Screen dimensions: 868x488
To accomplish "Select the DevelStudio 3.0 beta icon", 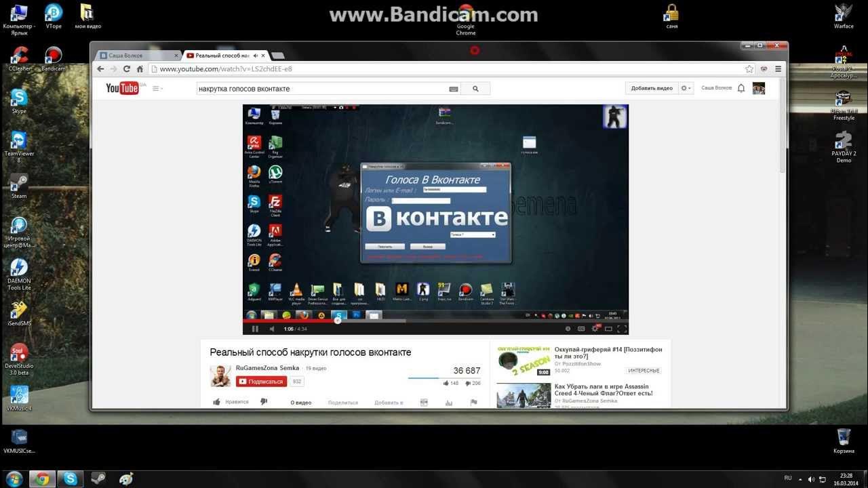I will coord(19,361).
